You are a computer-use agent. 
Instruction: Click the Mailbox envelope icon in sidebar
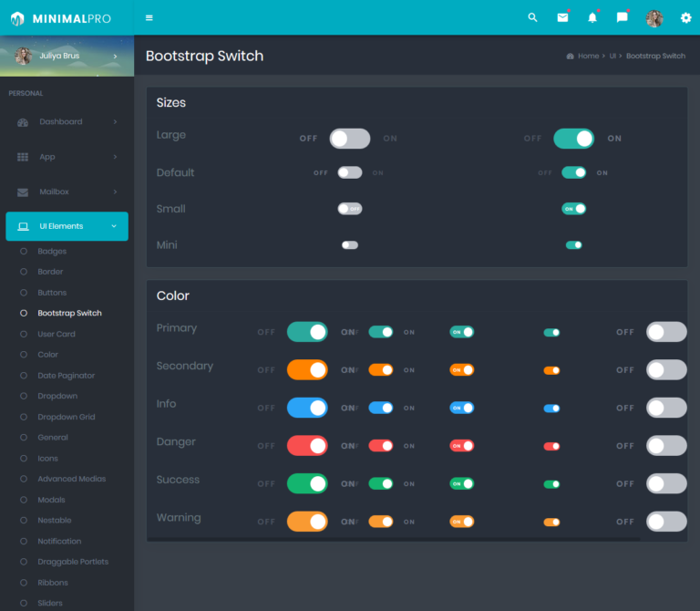[23, 192]
